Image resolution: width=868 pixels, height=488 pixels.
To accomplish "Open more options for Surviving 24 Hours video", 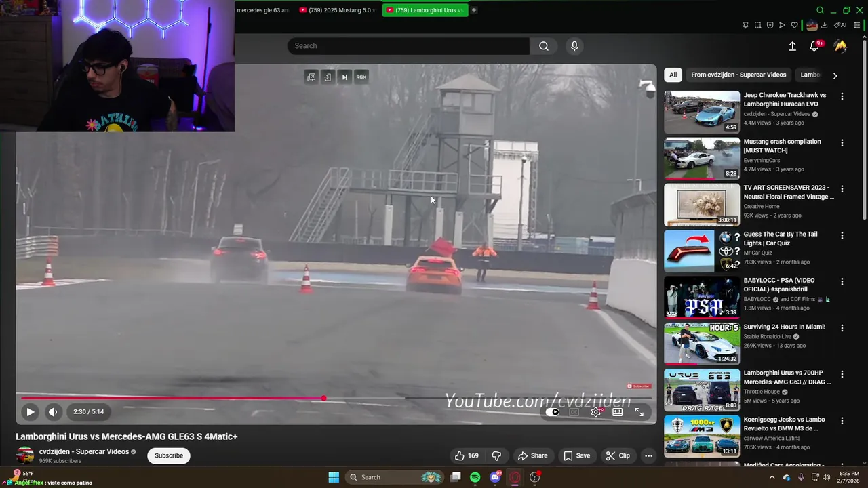I will 842,328.
